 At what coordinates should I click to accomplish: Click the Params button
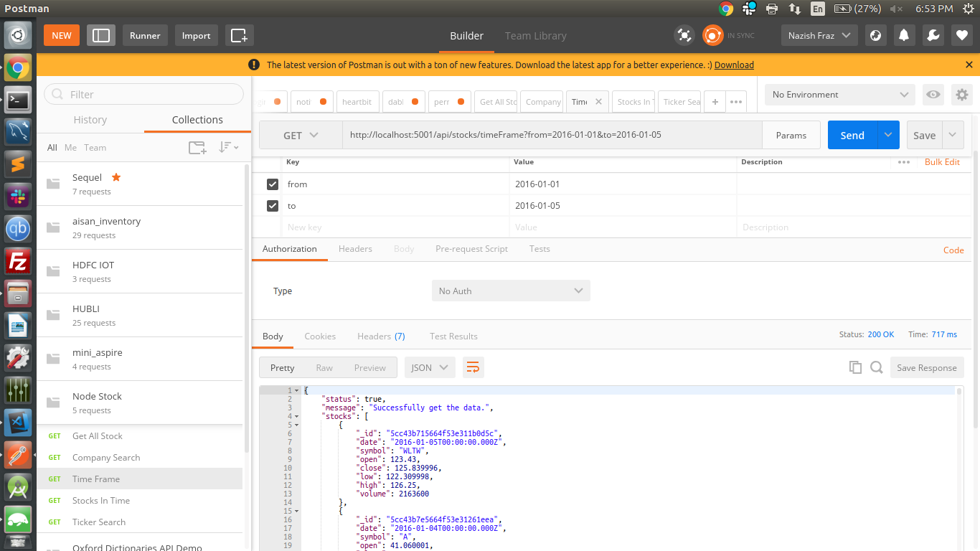(791, 135)
